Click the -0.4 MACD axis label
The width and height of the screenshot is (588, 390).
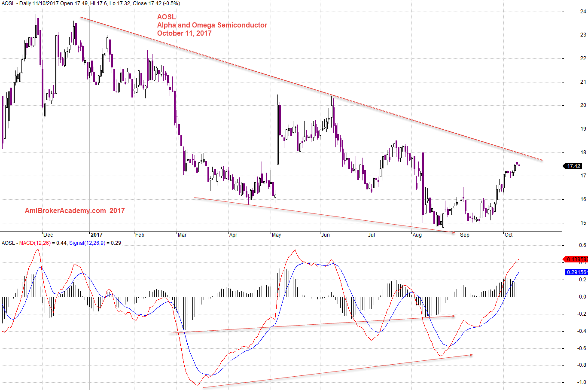[582, 331]
